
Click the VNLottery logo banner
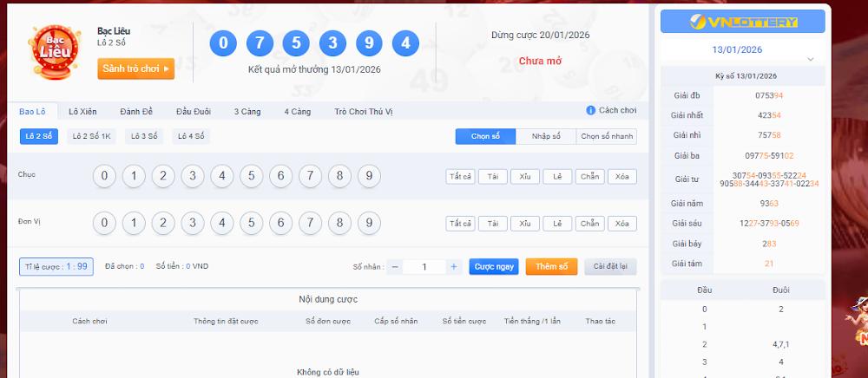pos(742,22)
